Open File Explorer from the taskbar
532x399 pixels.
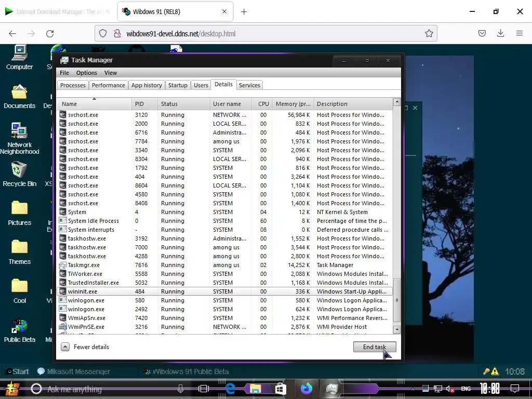click(x=256, y=388)
